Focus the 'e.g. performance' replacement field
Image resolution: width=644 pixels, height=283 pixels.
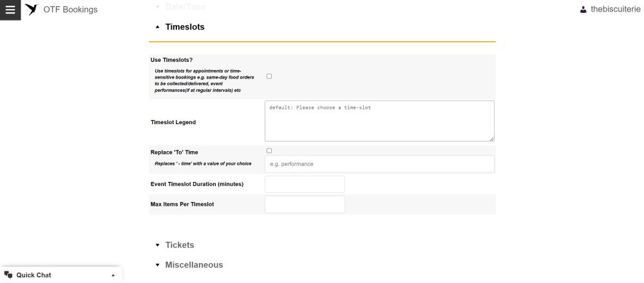click(x=379, y=164)
